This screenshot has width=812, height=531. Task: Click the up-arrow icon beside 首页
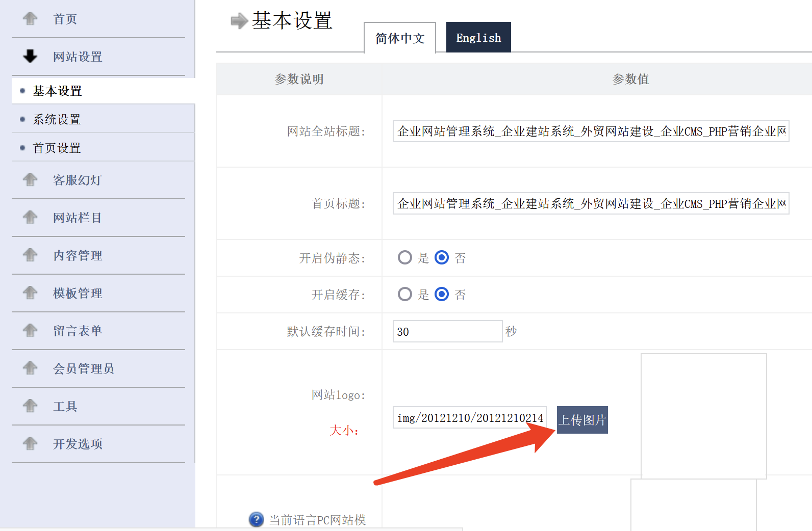coord(30,19)
